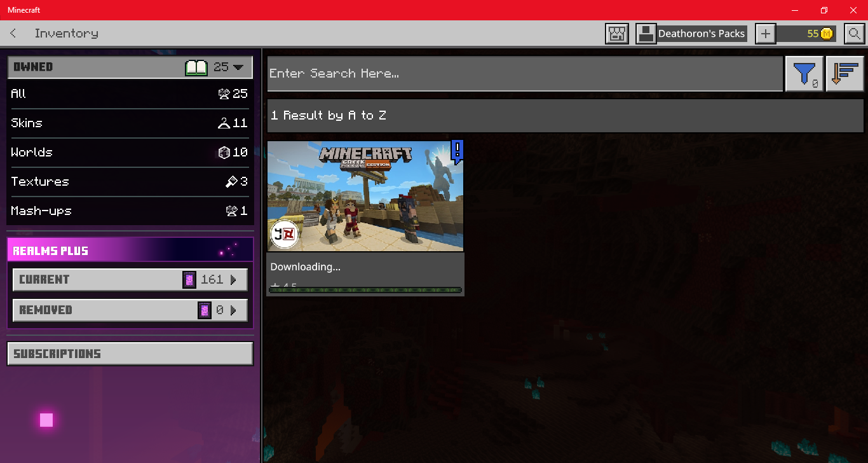Screen dimensions: 868x463
Task: Close the Minecraft window
Action: tap(853, 10)
